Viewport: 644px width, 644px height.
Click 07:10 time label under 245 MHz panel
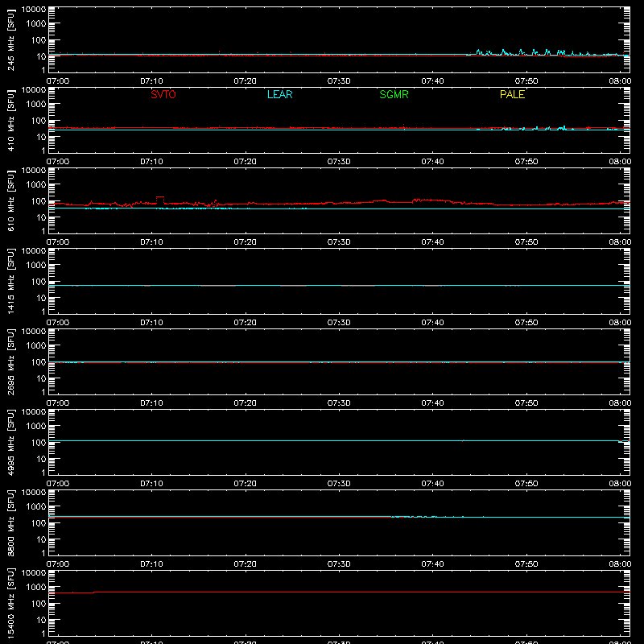151,81
